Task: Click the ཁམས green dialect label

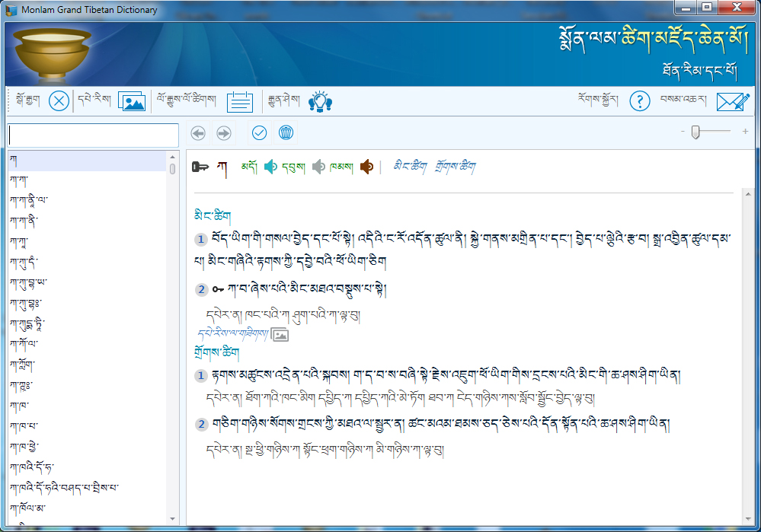Action: coord(342,167)
